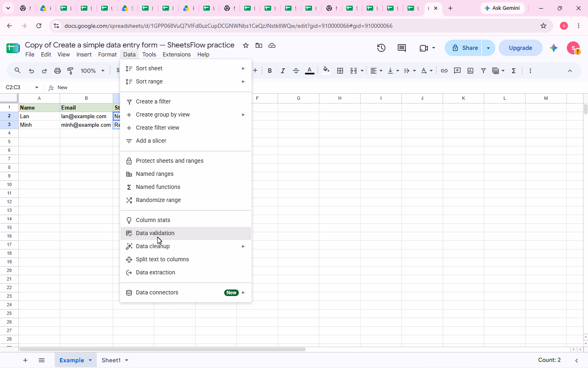Viewport: 588px width, 368px height.
Task: Open the comments panel icon
Action: pos(402,48)
